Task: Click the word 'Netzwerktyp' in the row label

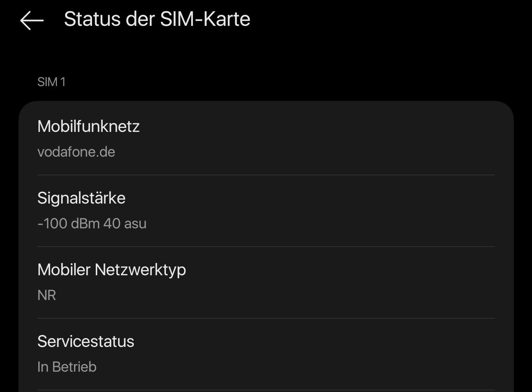Action: [140, 270]
